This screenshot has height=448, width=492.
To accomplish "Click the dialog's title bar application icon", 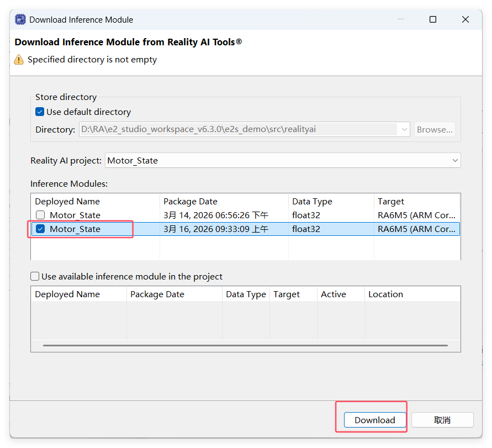I will (20, 19).
